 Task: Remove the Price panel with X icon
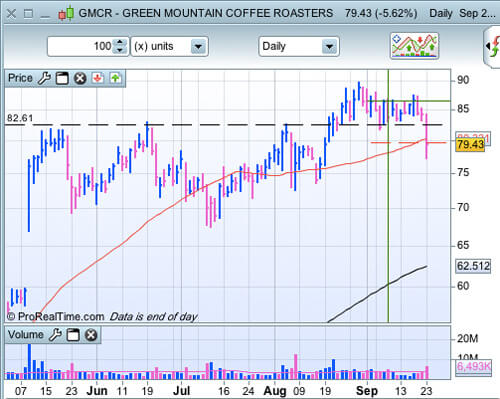click(80, 78)
